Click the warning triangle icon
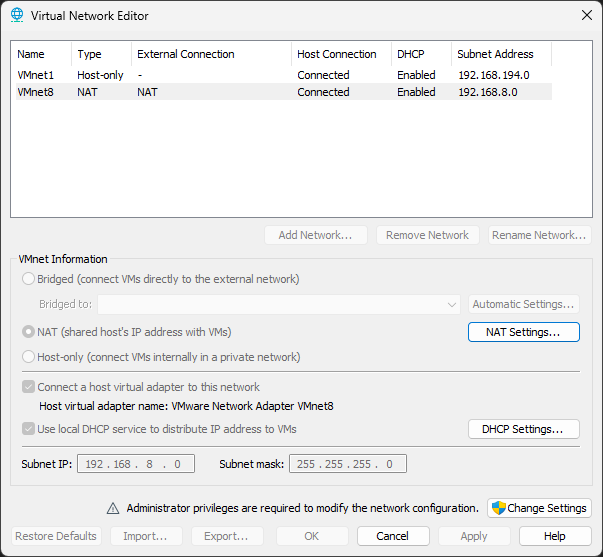This screenshot has width=603, height=557. (113, 508)
